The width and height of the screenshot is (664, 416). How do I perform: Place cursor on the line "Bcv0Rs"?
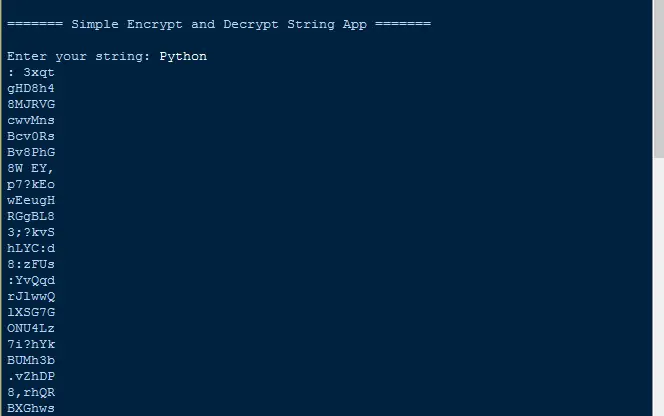tap(31, 136)
